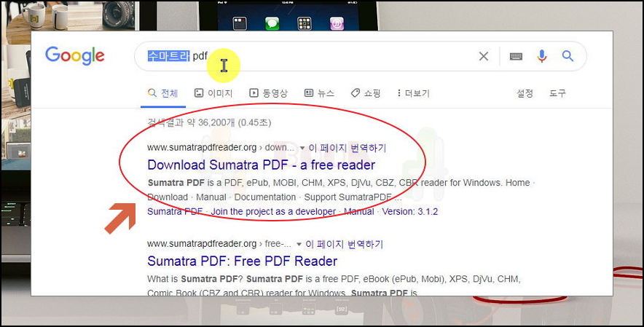Open the Manual sitelink
644x327 pixels.
[359, 211]
